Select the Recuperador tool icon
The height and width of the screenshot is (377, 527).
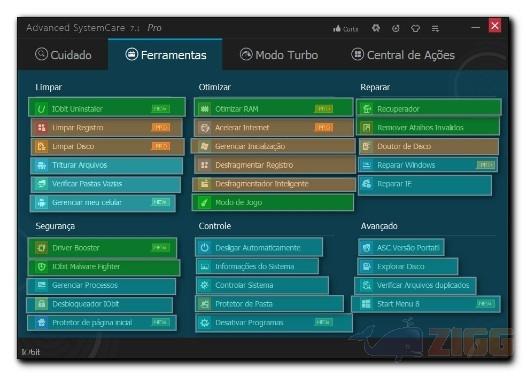point(366,109)
